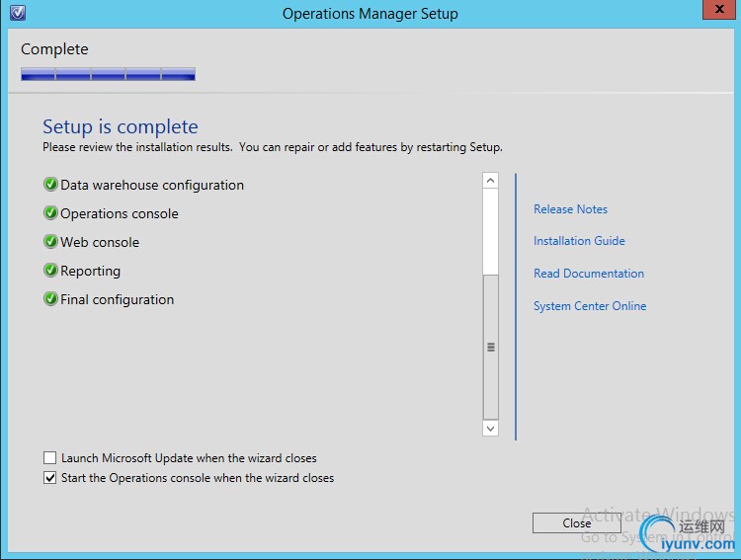Click the Close button
Viewport: 741px width, 560px height.
[x=577, y=523]
